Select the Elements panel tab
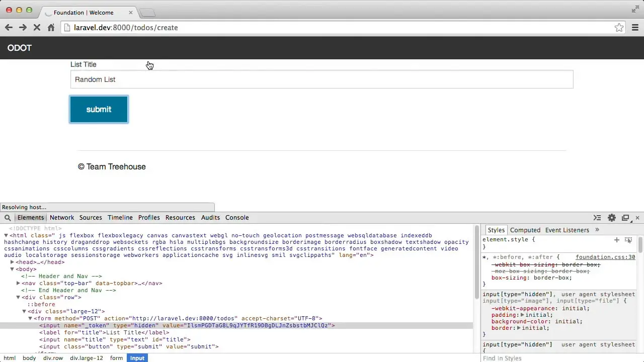This screenshot has width=644, height=362. click(x=31, y=218)
